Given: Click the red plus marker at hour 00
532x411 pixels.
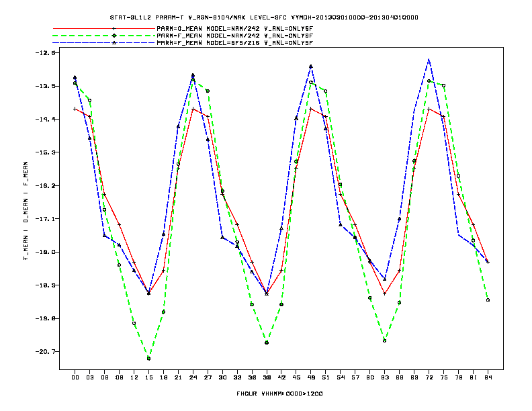Looking at the screenshot, I should click(75, 109).
